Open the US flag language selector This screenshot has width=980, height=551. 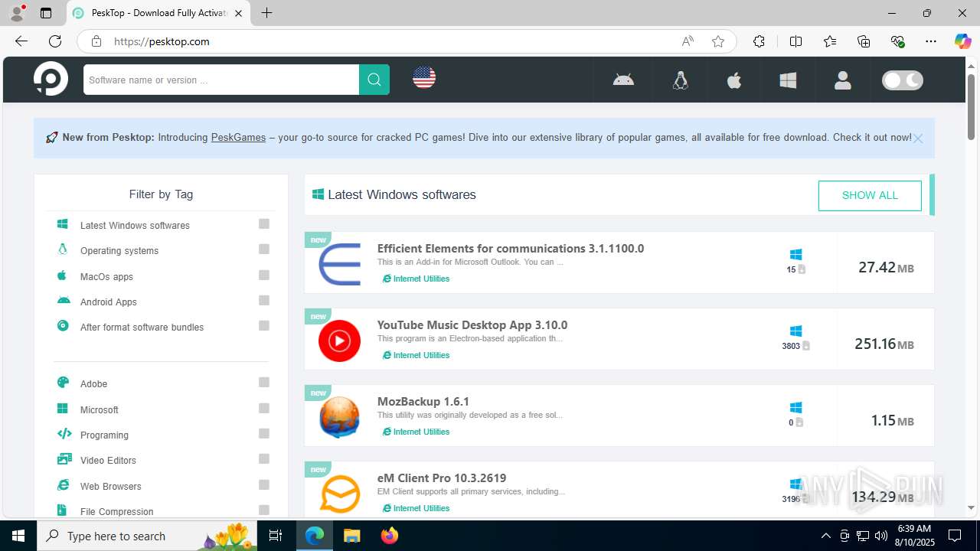point(424,77)
